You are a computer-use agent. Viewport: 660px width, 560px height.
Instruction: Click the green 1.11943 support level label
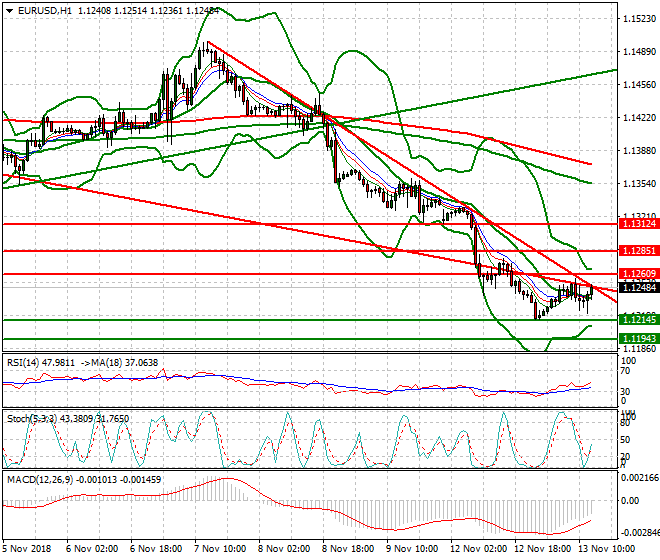639,339
